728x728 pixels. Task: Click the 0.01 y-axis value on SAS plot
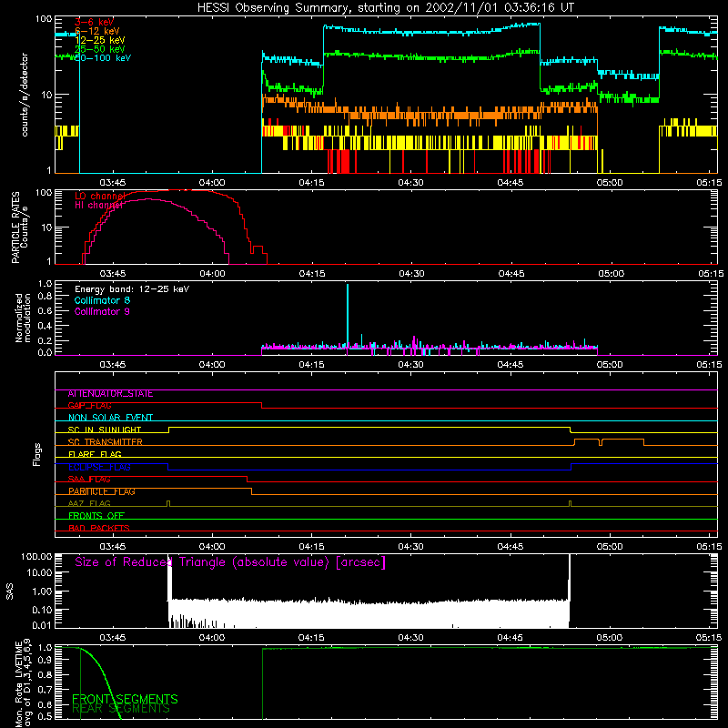pos(42,625)
